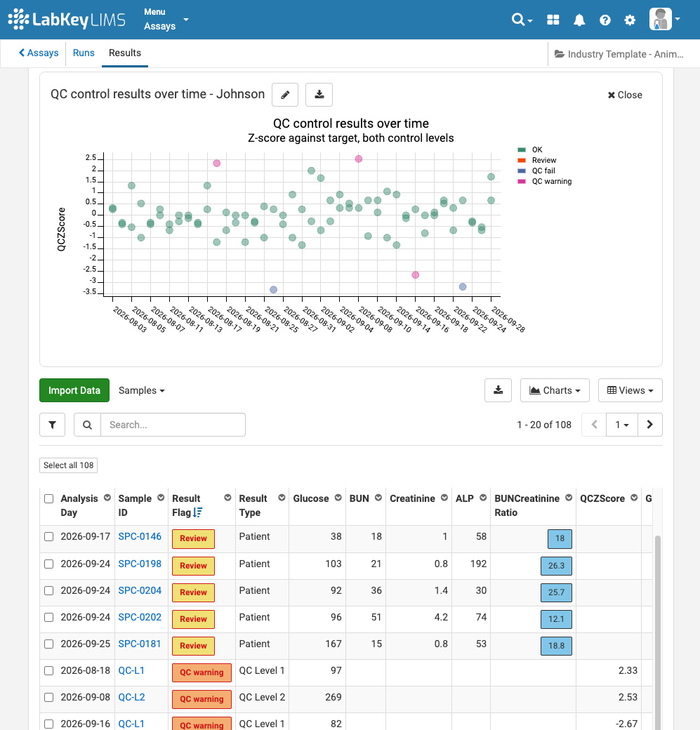Select the Results tab
Viewport: 700px width, 730px height.
(125, 53)
